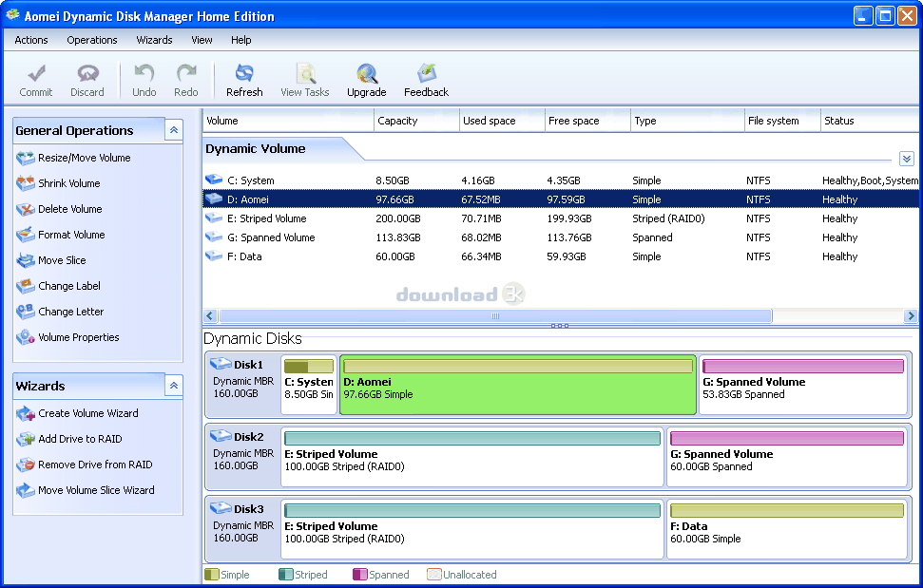Open the Operations menu
The width and height of the screenshot is (923, 588).
point(91,40)
